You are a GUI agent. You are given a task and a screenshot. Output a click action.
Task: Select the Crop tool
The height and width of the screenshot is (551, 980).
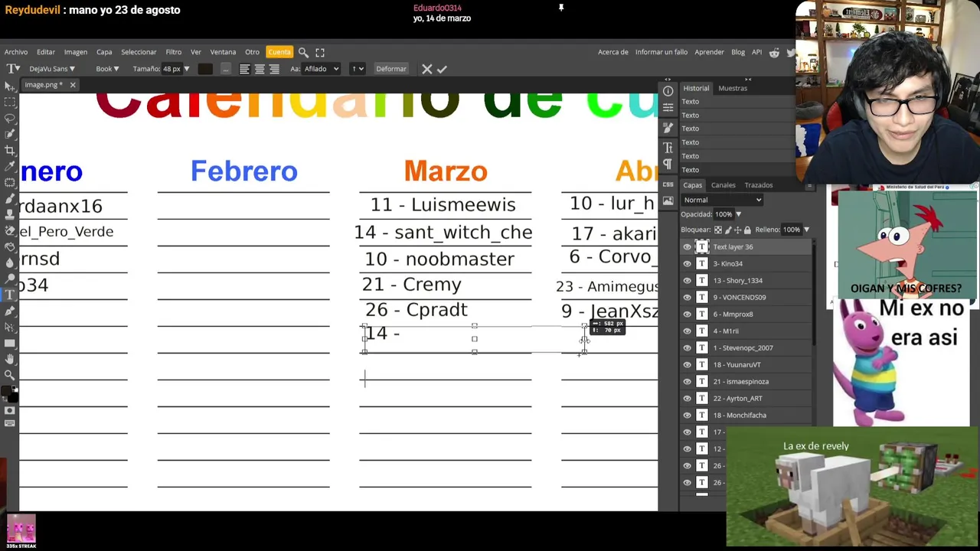9,150
